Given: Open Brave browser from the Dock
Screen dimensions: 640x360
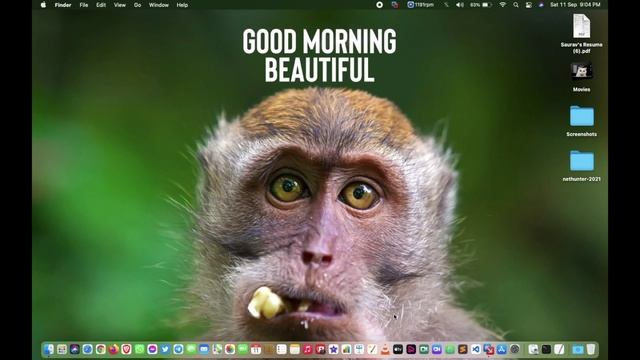Looking at the screenshot, I should click(127, 349).
